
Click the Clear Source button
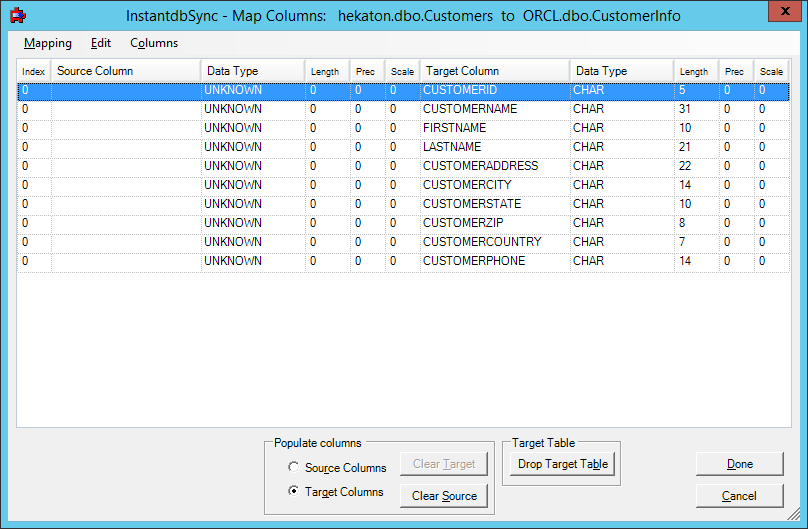pyautogui.click(x=444, y=496)
